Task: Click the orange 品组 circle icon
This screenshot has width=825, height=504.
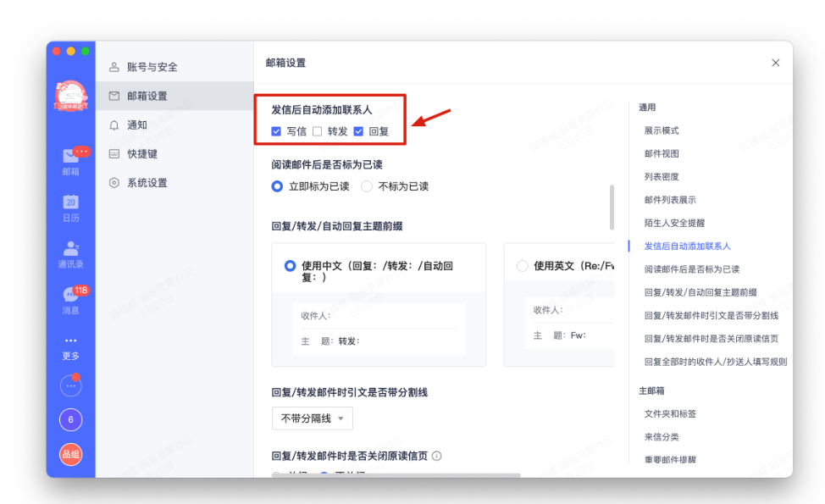Action: [x=70, y=454]
